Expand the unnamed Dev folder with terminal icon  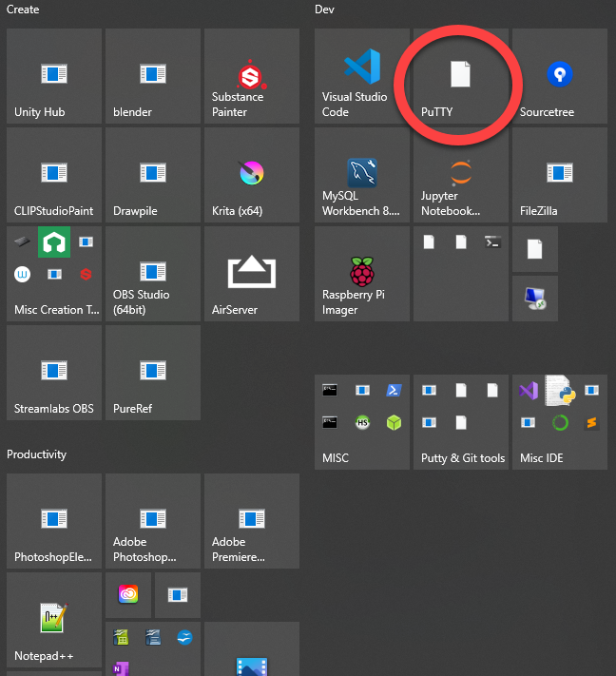click(x=461, y=274)
